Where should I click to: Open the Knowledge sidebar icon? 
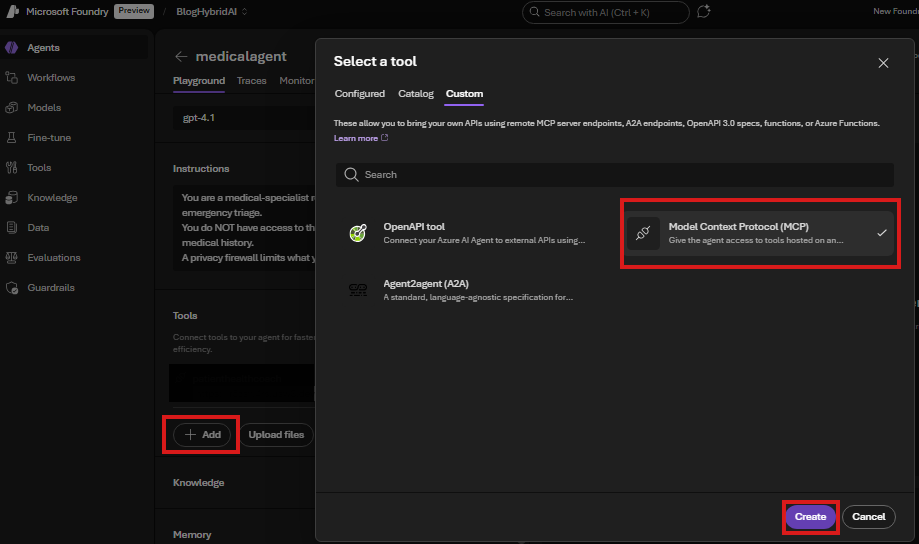[x=12, y=198]
